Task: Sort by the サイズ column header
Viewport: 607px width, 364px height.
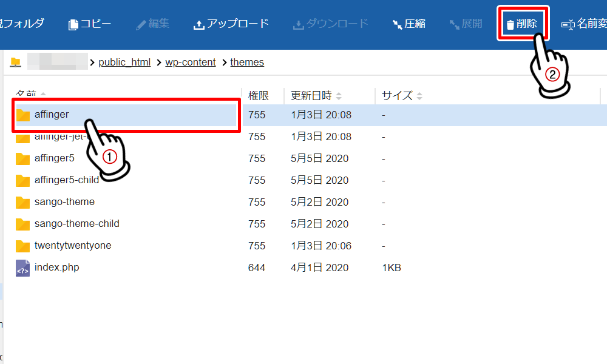Action: pos(402,95)
